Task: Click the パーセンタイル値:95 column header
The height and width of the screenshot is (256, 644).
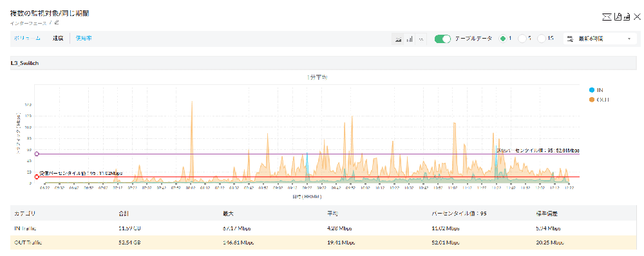Action: [459, 214]
